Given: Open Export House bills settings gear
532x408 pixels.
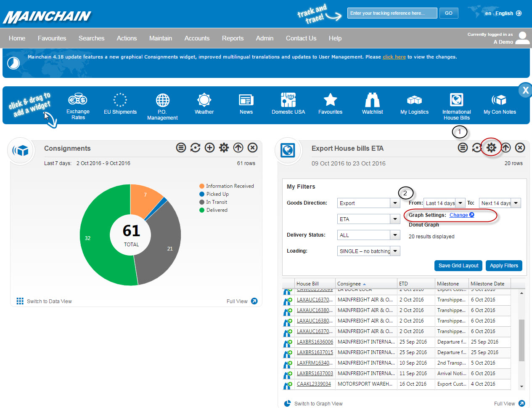Looking at the screenshot, I should (491, 147).
